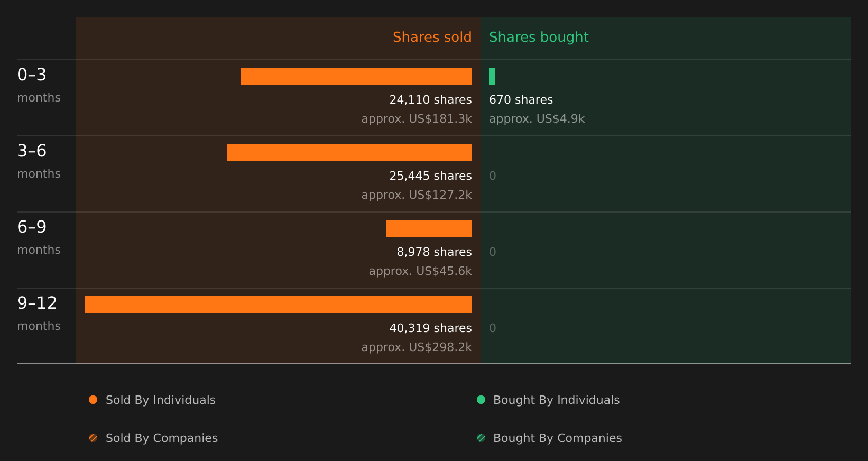Click the 9–12 months row label

(x=39, y=313)
